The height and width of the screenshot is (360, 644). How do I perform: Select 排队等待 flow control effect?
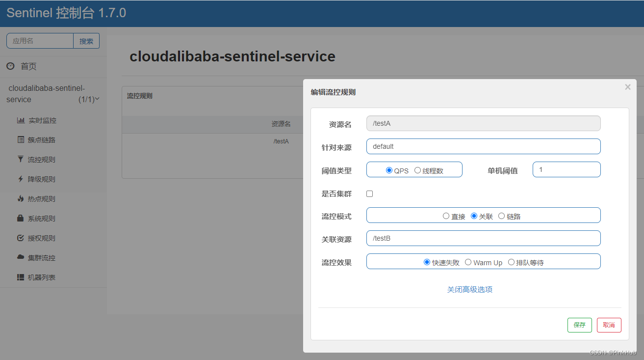coord(512,262)
